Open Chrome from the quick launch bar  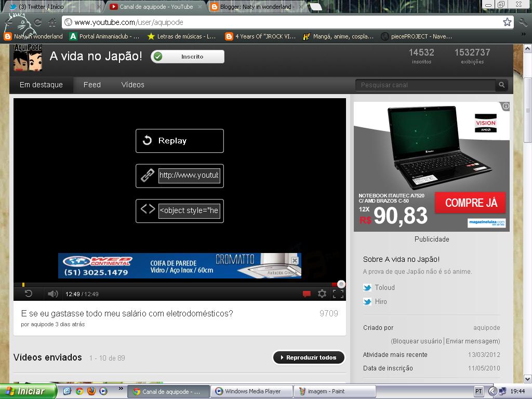tap(79, 391)
